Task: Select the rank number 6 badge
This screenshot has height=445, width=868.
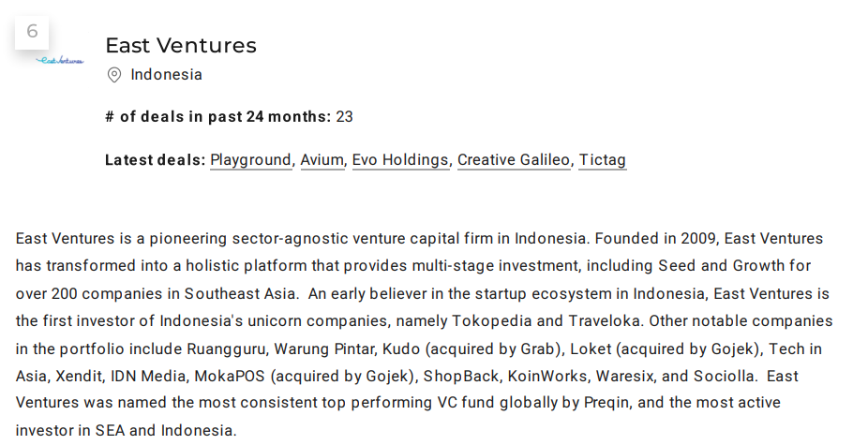Action: click(32, 32)
